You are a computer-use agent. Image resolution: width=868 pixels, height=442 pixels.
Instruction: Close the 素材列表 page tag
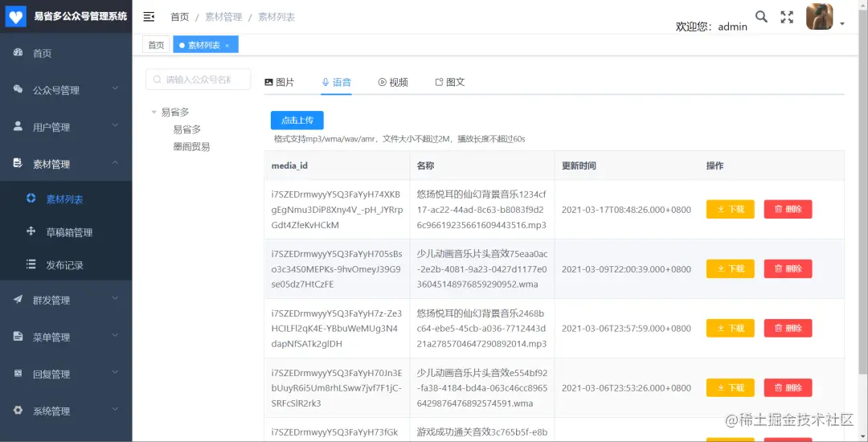click(227, 45)
